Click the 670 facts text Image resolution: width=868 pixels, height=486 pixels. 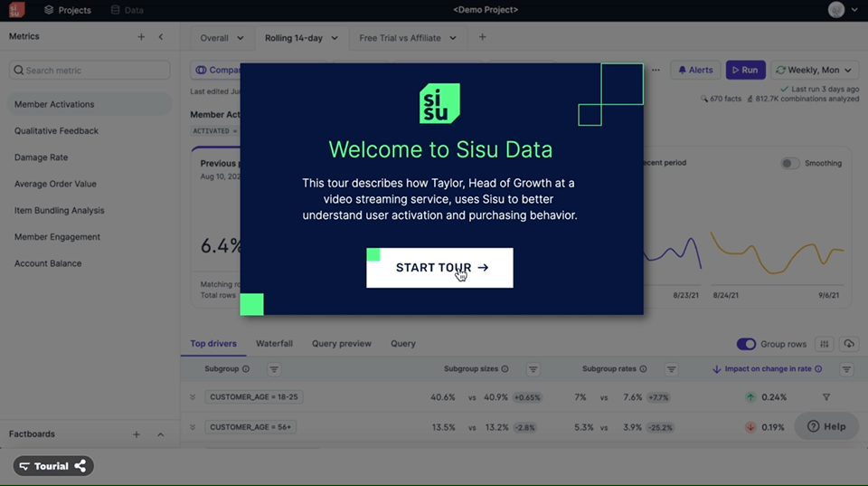(x=725, y=99)
